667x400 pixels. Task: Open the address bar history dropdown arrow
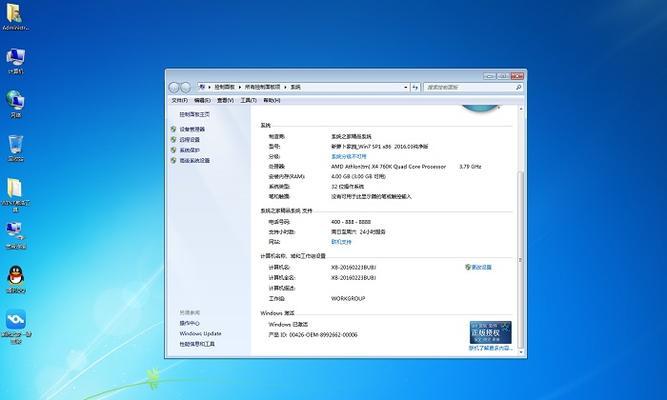pos(406,87)
